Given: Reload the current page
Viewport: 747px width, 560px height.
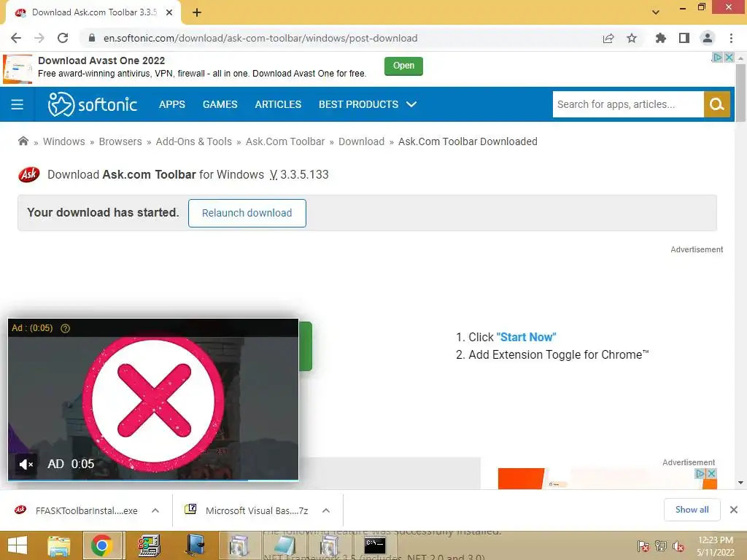Looking at the screenshot, I should coord(63,38).
